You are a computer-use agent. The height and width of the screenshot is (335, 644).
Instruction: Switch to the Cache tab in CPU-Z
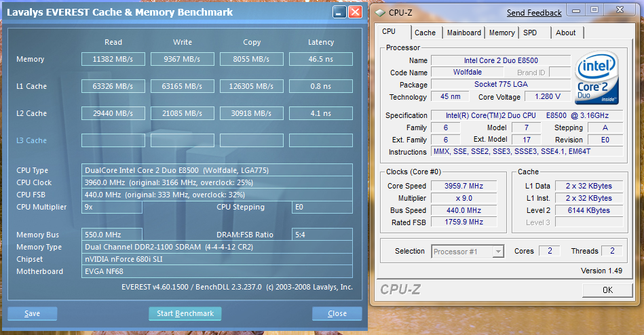point(425,33)
